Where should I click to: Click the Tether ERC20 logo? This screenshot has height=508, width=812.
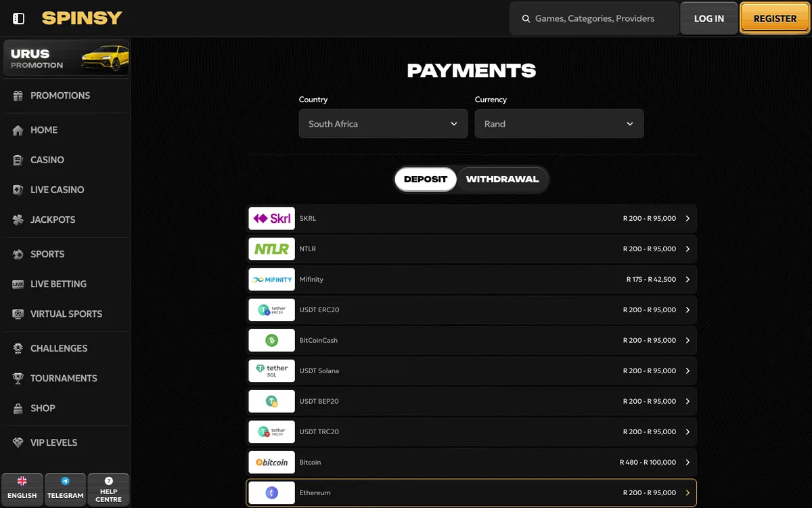coord(271,310)
